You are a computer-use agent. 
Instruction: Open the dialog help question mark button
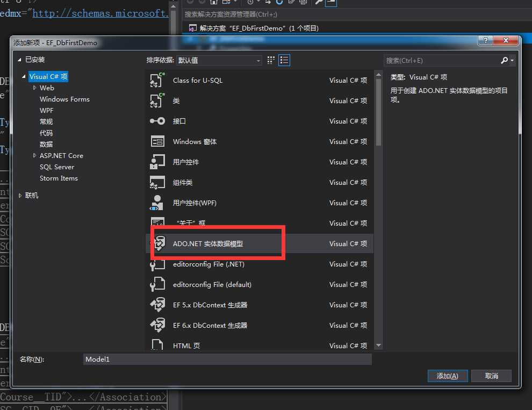(486, 40)
